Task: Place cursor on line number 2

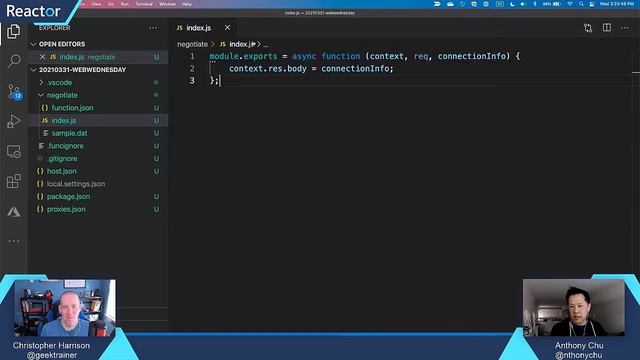Action: click(192, 68)
